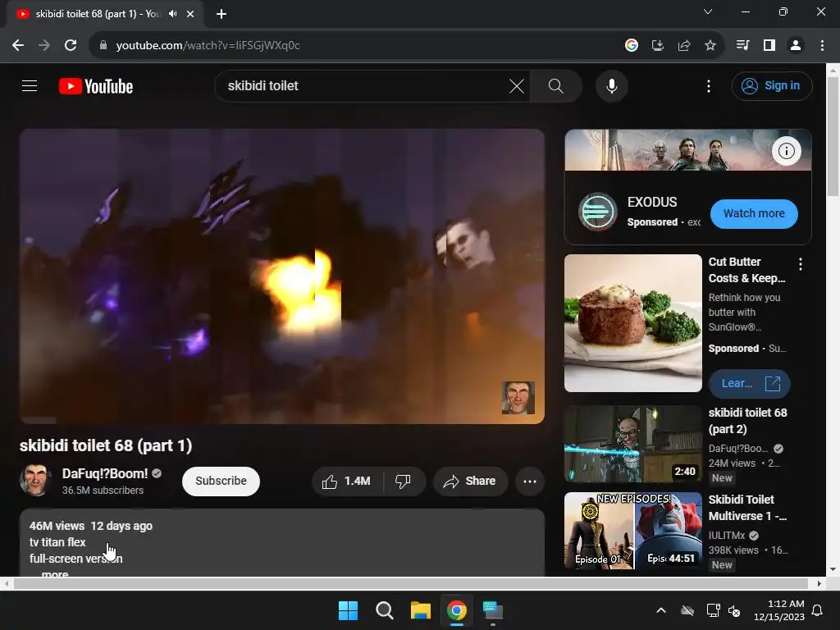Go back with browser back arrow

pos(18,46)
